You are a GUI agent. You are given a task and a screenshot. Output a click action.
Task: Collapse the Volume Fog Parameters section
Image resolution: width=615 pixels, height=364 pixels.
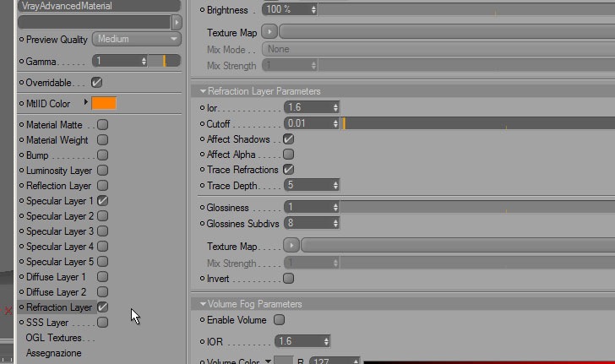[203, 304]
